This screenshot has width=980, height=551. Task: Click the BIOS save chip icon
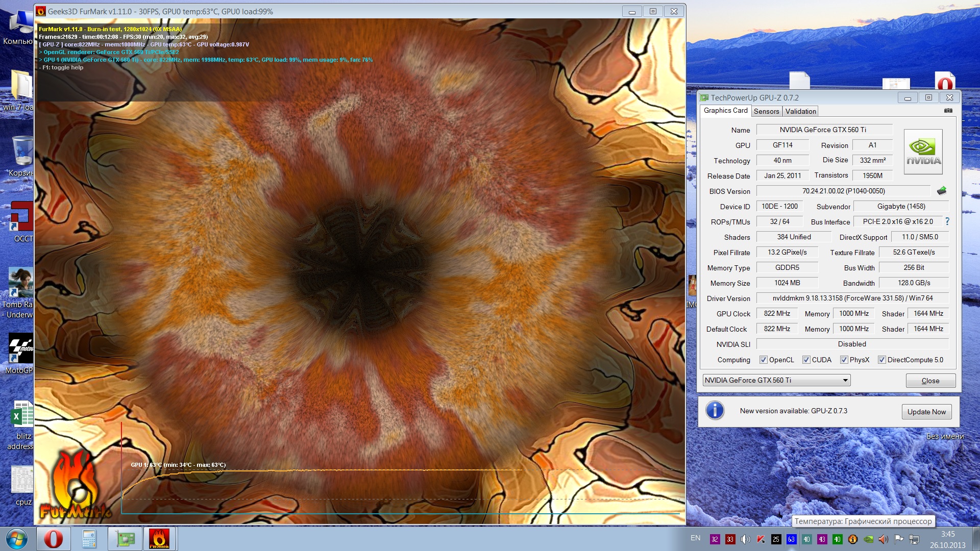coord(942,191)
